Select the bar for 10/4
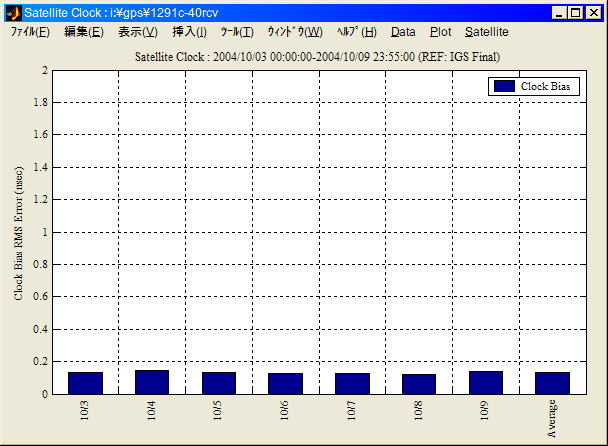The height and width of the screenshot is (446, 608). point(152,382)
